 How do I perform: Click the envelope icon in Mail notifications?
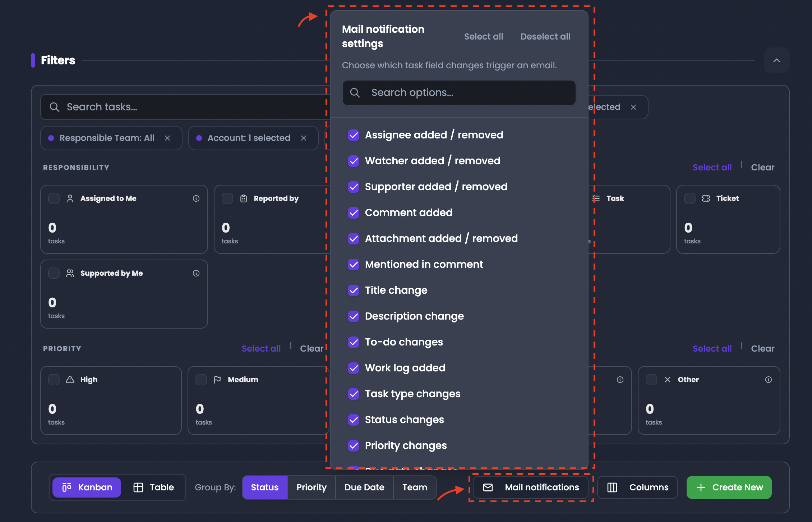488,487
